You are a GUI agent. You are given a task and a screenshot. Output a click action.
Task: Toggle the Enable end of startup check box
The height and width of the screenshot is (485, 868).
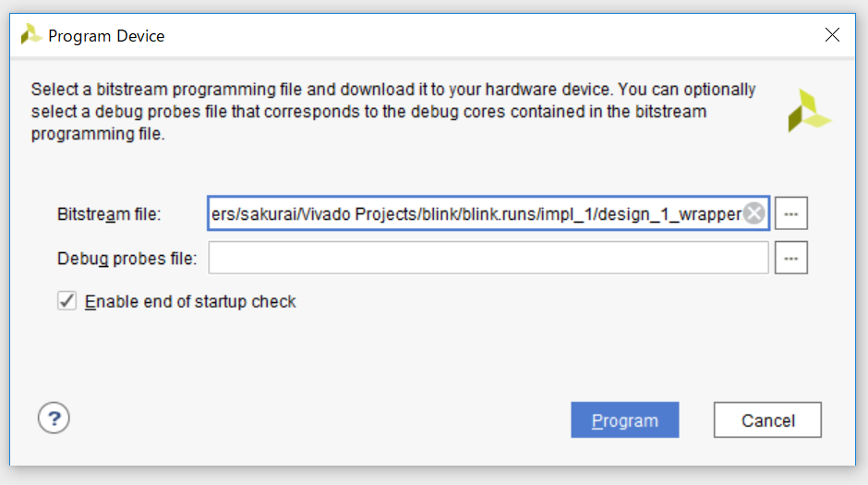point(67,301)
